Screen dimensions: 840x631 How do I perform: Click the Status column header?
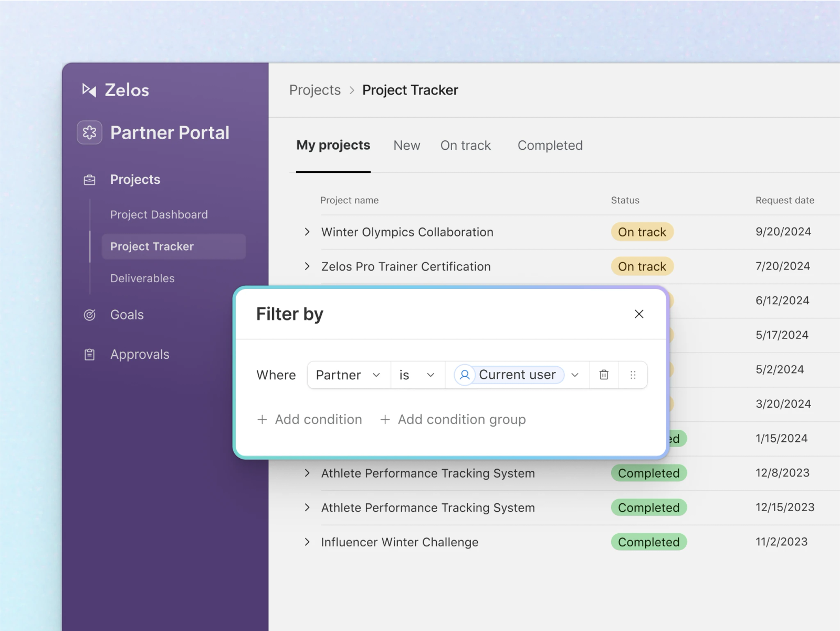(625, 200)
